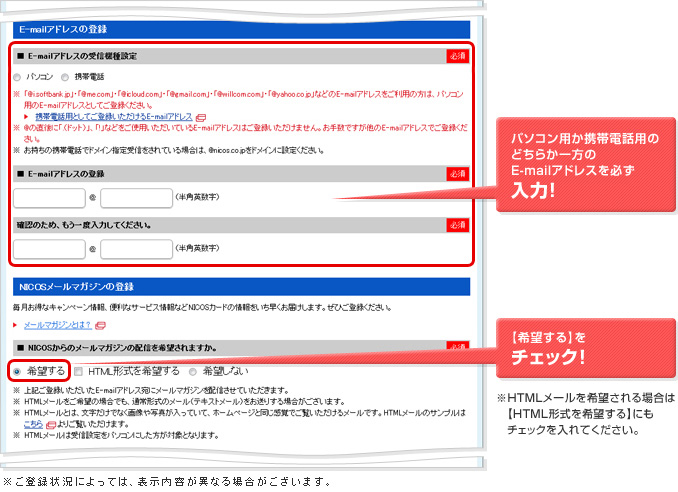Click the メールマガジンとは？ link

(59, 325)
